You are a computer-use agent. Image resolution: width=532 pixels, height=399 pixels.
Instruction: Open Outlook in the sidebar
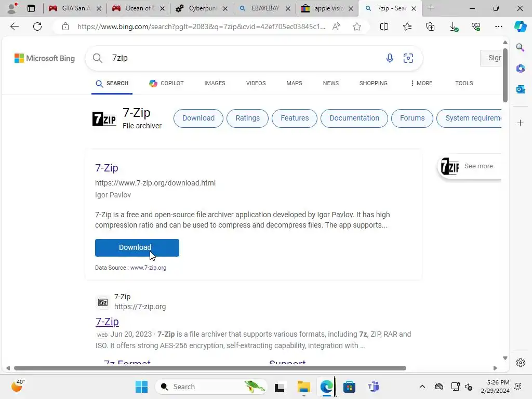click(x=520, y=89)
